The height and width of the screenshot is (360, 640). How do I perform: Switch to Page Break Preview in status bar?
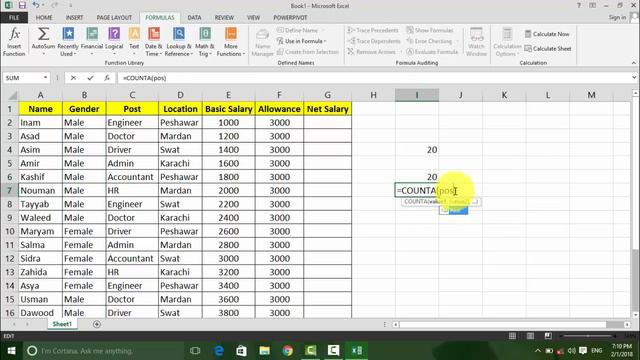click(548, 336)
